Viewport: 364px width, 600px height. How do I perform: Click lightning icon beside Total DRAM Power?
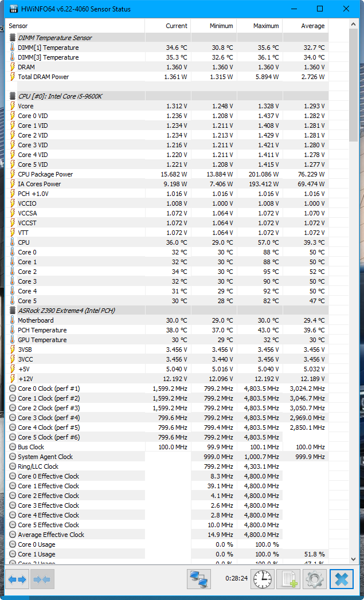[13, 77]
